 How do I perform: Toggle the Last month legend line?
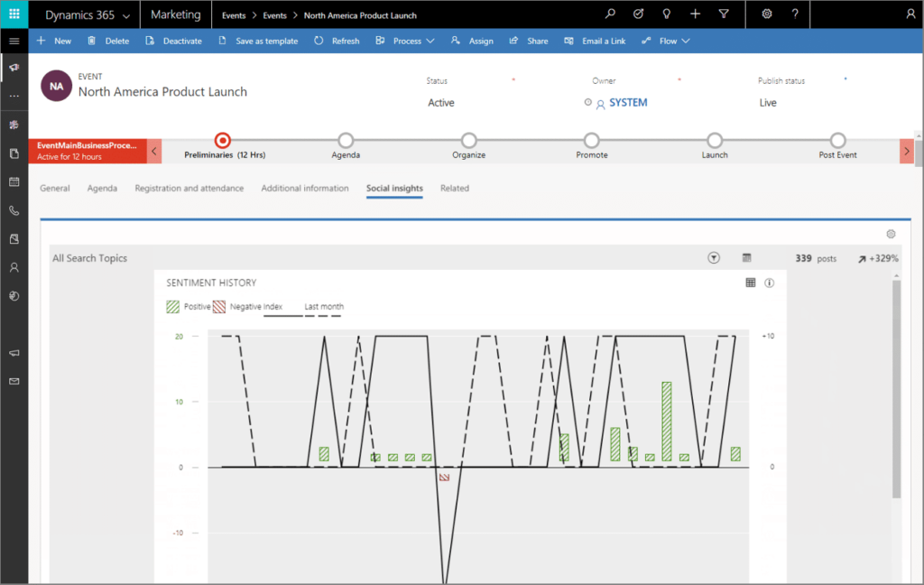[x=323, y=307]
